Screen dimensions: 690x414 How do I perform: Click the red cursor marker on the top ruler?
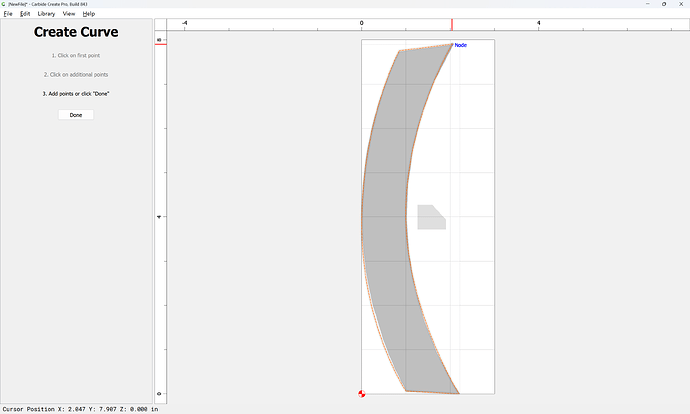coord(452,25)
